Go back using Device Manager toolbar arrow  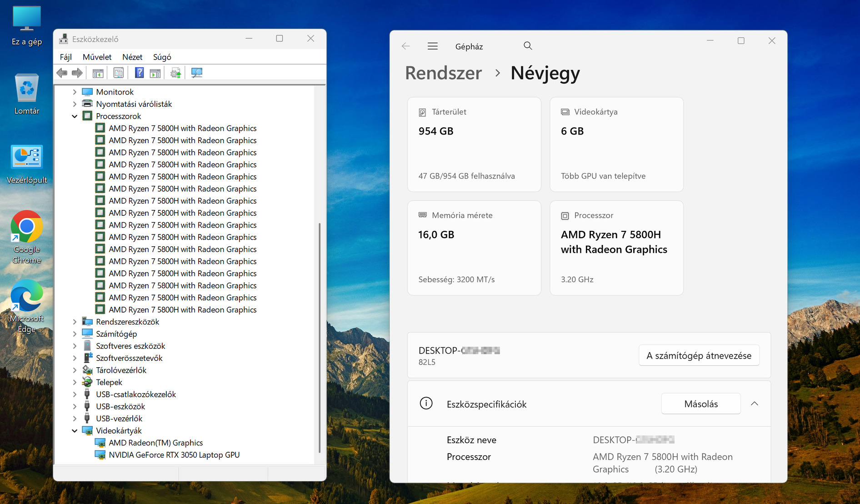coord(62,73)
